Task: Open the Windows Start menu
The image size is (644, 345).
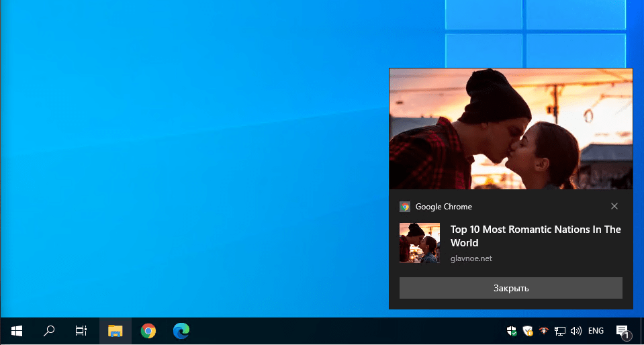Action: pos(17,330)
